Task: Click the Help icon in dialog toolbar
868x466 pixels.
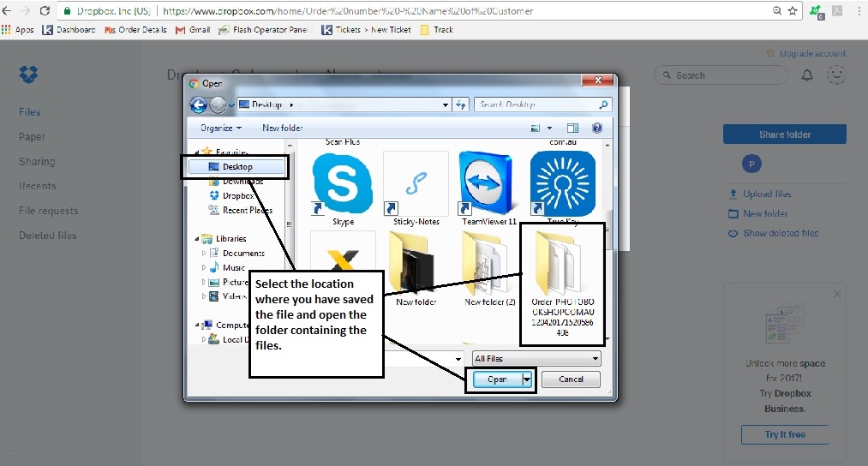Action: coord(596,128)
